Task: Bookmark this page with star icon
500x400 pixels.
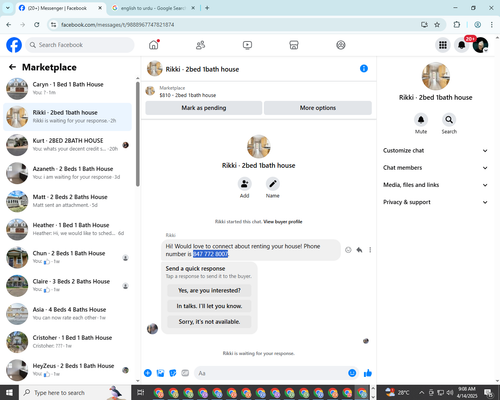Action: click(437, 25)
